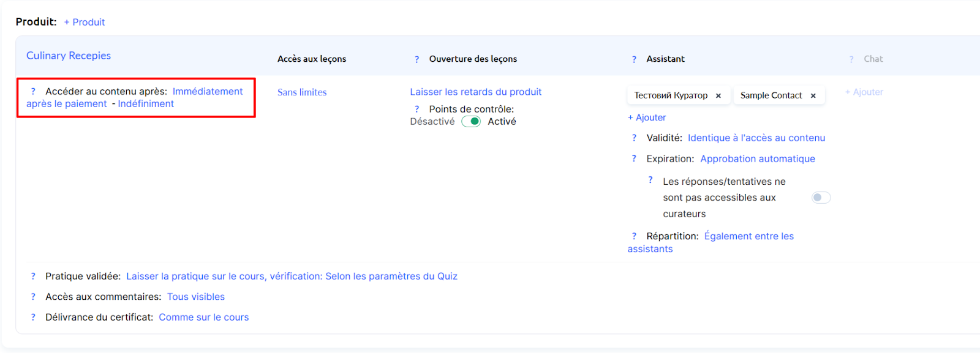Screen dimensions: 980x353
Task: Click help icon beside Répartition
Action: tap(634, 236)
